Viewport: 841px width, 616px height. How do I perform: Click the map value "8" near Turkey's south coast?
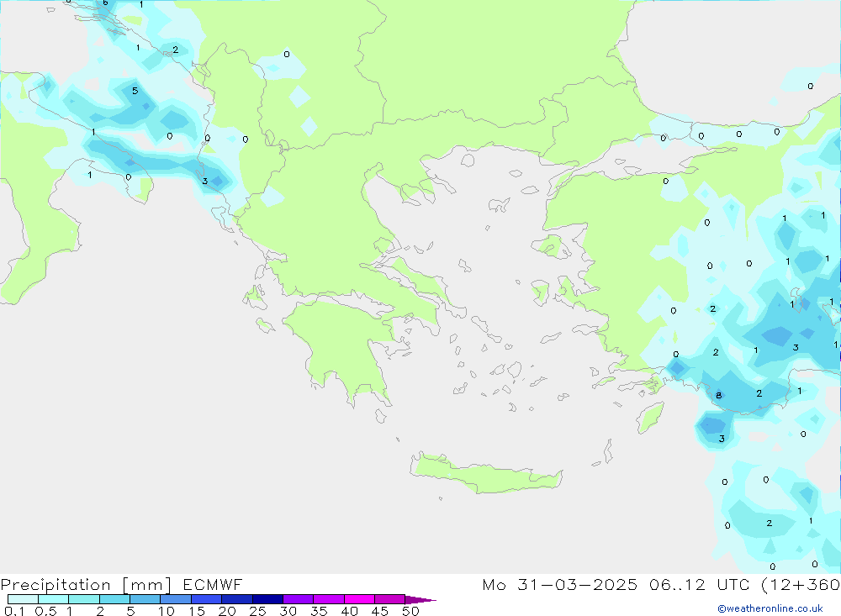pos(719,396)
